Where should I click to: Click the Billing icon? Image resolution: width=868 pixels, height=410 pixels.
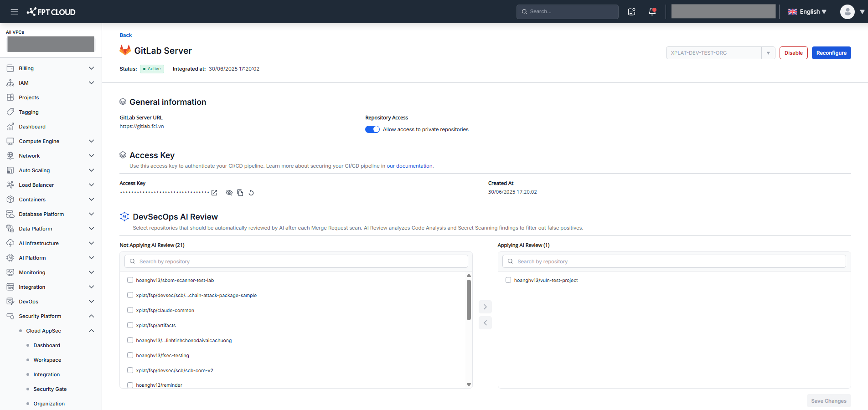tap(10, 68)
